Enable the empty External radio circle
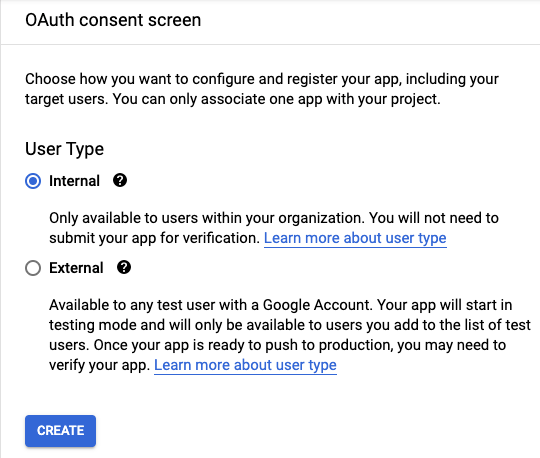The image size is (540, 458). click(33, 268)
